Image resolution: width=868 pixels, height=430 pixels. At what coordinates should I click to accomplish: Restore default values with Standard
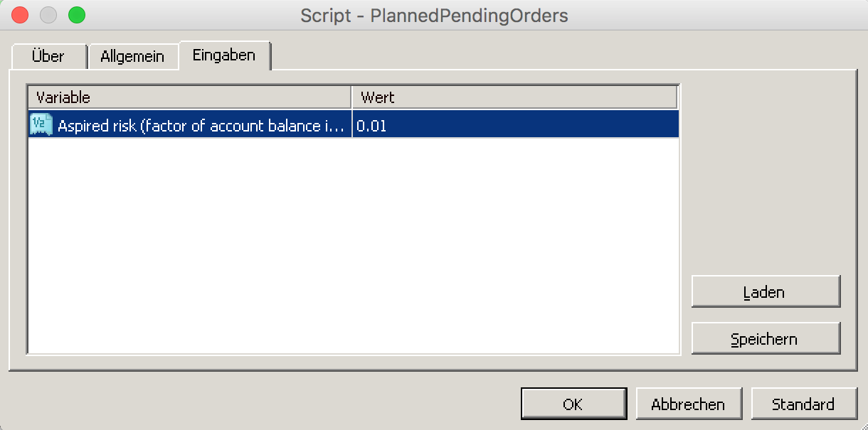[804, 403]
